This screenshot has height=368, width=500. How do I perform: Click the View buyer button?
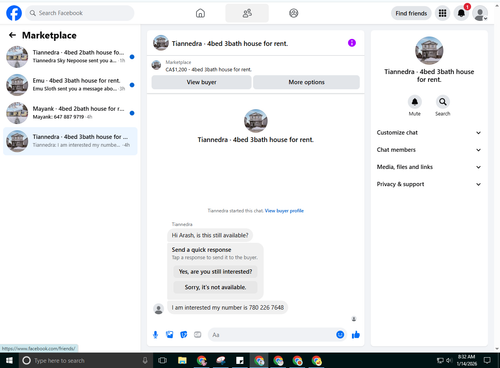click(201, 82)
